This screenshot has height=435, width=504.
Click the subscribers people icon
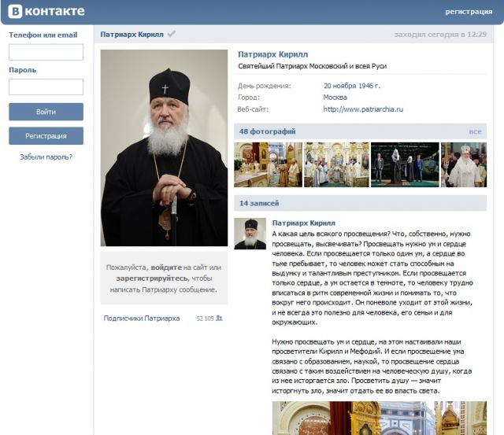tap(219, 318)
